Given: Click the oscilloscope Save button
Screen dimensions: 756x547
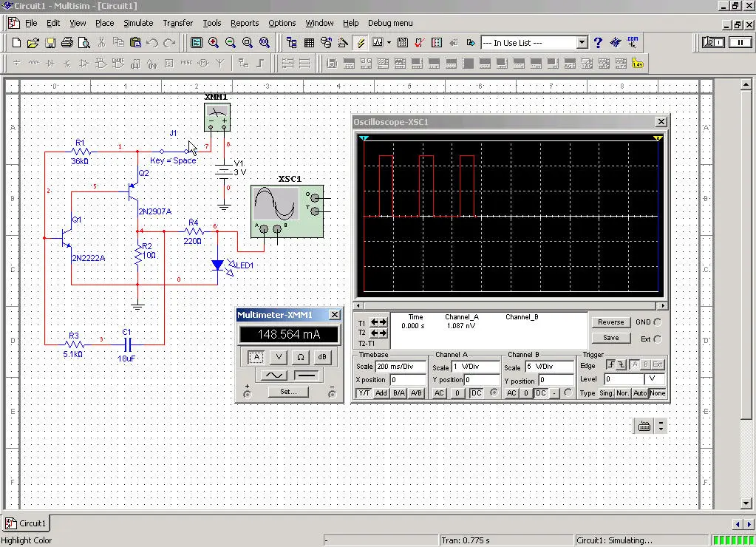Looking at the screenshot, I should click(611, 338).
